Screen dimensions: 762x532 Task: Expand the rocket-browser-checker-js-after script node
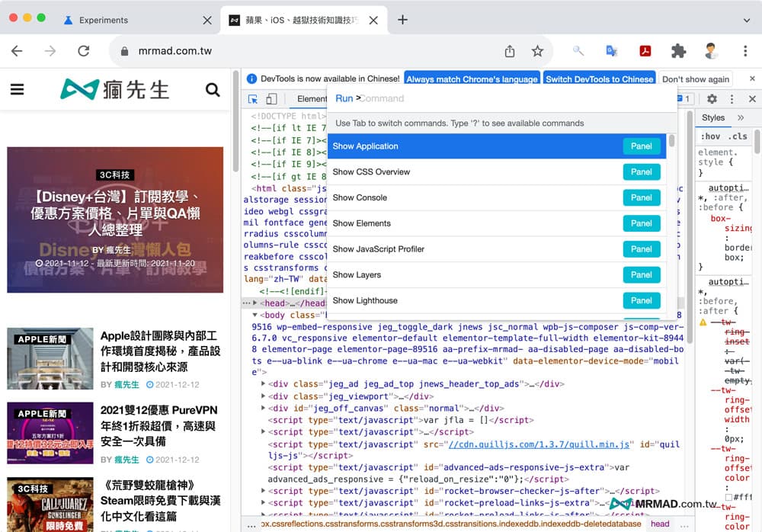[x=264, y=491]
